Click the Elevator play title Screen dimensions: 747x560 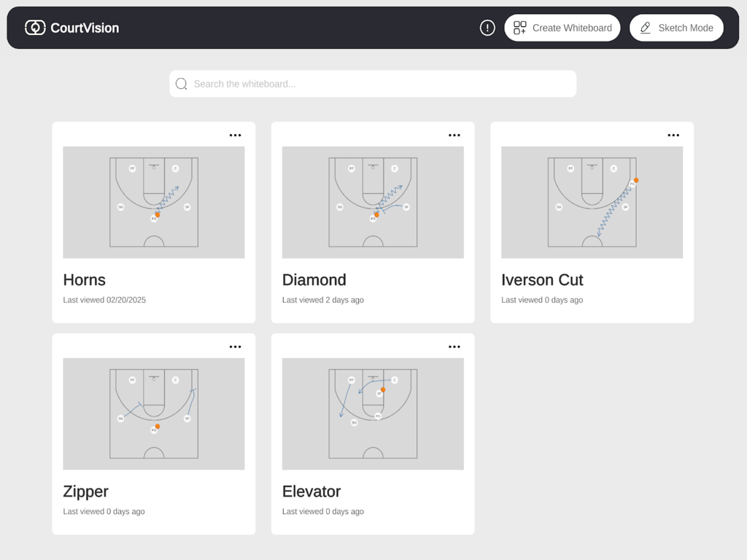tap(311, 491)
